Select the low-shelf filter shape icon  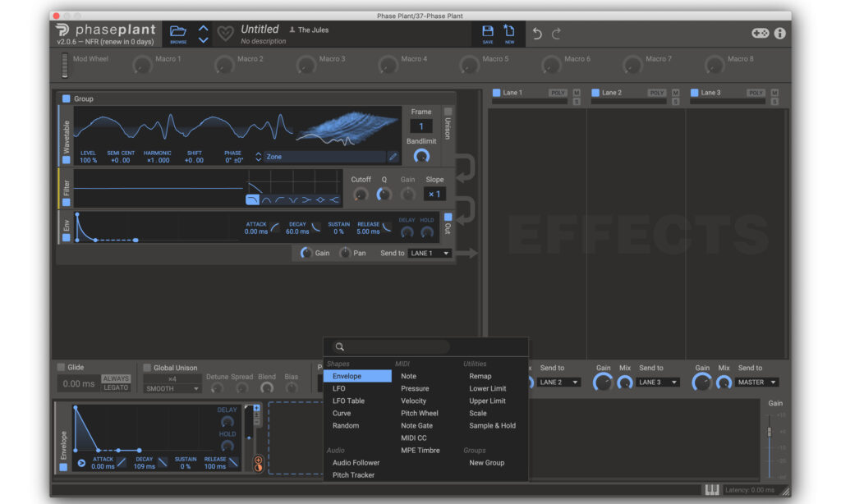pyautogui.click(x=306, y=200)
